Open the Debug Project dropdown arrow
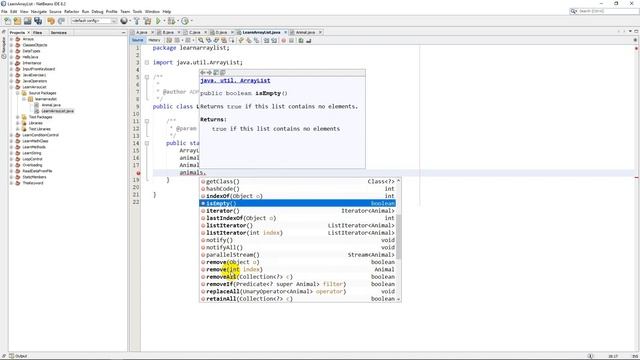640x360 pixels. (178, 21)
